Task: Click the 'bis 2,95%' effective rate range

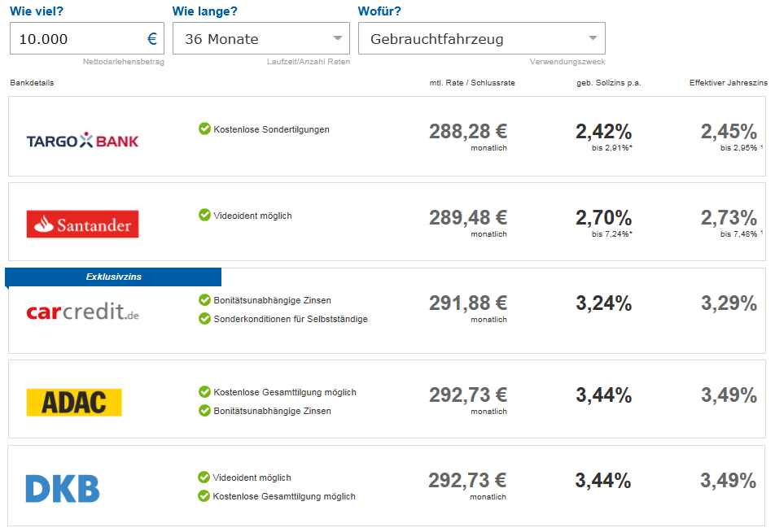Action: tap(738, 148)
